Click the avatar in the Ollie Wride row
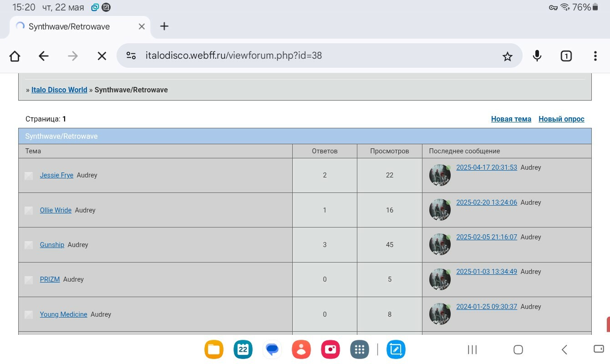 440,210
